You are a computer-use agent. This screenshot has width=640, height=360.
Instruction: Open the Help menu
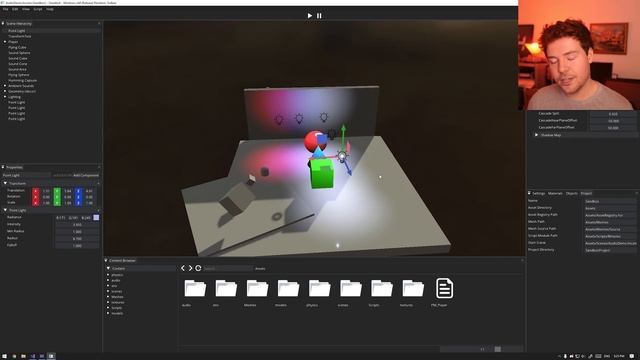point(49,9)
